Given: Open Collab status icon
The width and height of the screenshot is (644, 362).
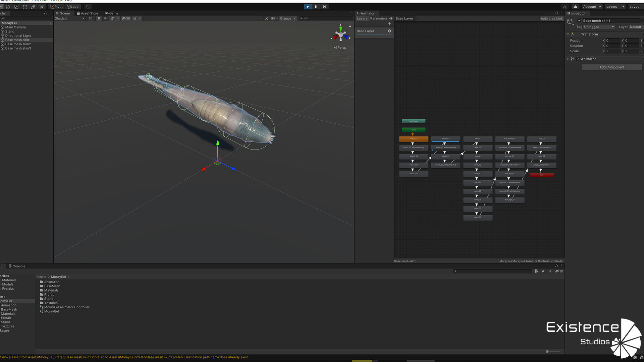Looking at the screenshot, I should 565,7.
